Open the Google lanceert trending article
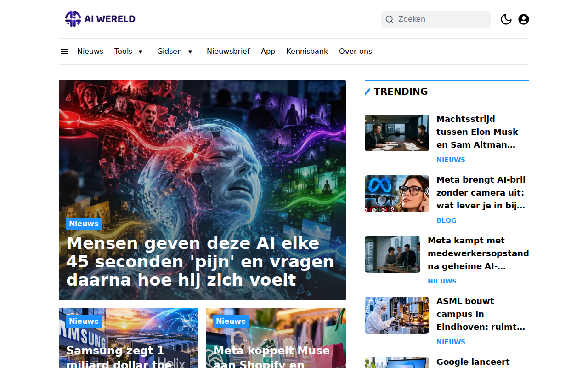 coord(473,362)
